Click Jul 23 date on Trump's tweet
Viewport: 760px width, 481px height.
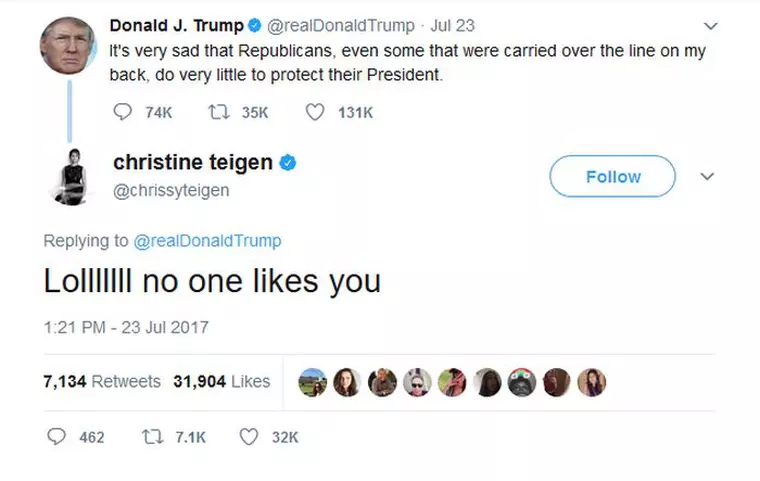pyautogui.click(x=451, y=26)
